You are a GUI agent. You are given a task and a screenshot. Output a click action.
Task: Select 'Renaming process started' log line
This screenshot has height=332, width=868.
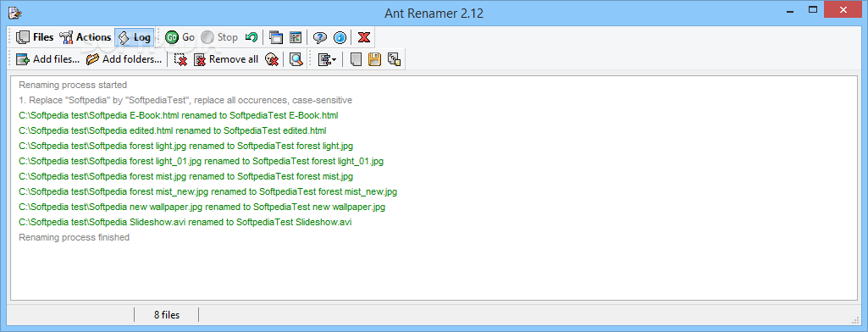(x=73, y=86)
